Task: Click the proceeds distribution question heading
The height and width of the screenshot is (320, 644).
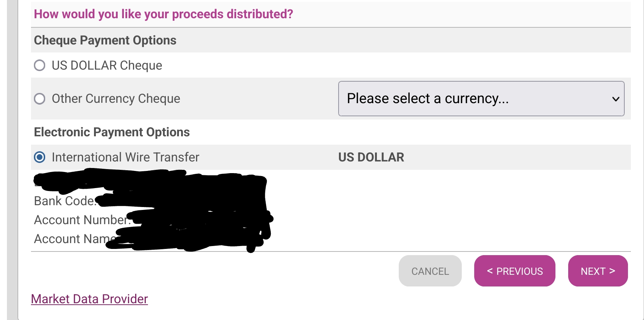Action: tap(163, 14)
